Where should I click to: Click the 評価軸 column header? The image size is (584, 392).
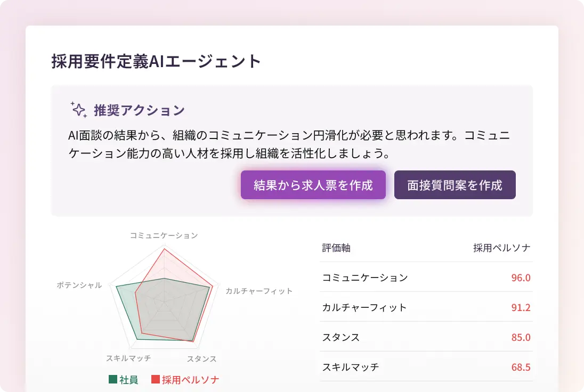coord(336,248)
